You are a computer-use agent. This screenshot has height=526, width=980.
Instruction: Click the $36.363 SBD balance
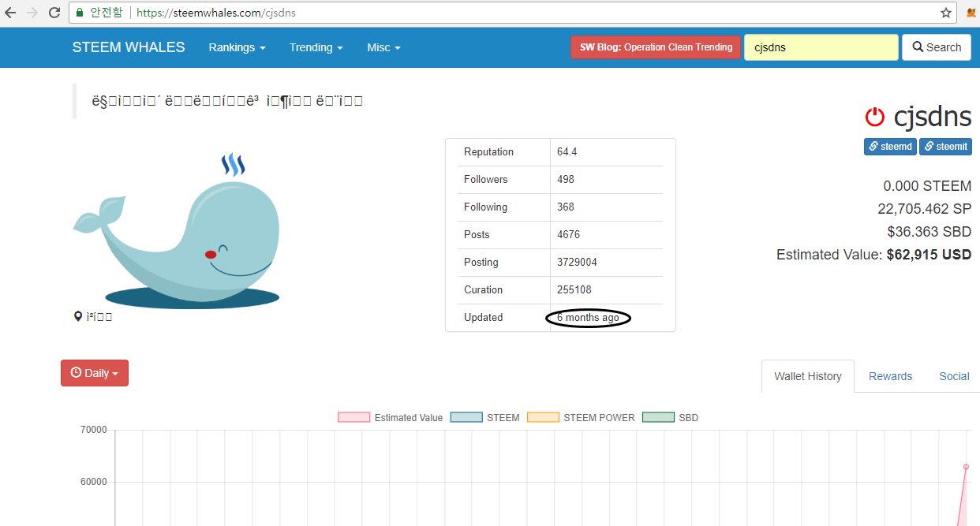point(929,232)
